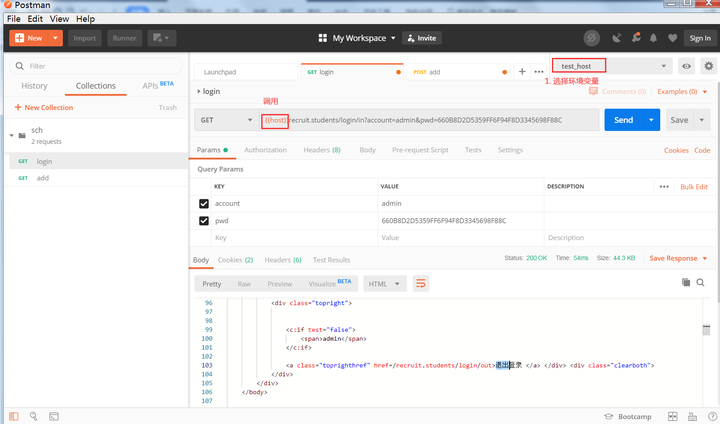720x424 pixels.
Task: Open the Launchpad tab
Action: pyautogui.click(x=247, y=72)
